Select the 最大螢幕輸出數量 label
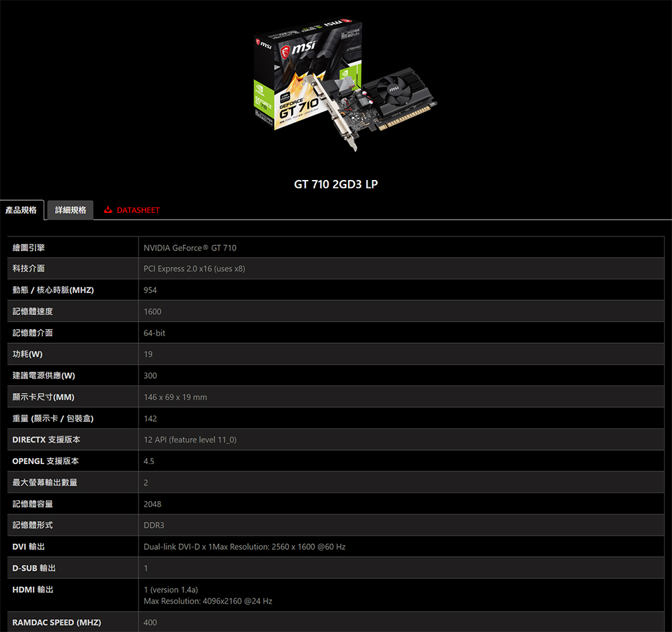672x632 pixels. 44,482
